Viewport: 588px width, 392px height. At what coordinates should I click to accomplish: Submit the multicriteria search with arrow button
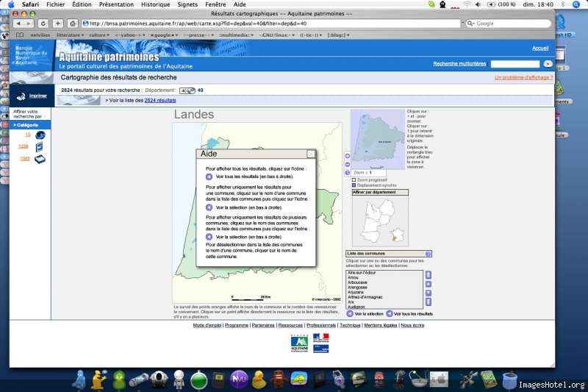[548, 64]
